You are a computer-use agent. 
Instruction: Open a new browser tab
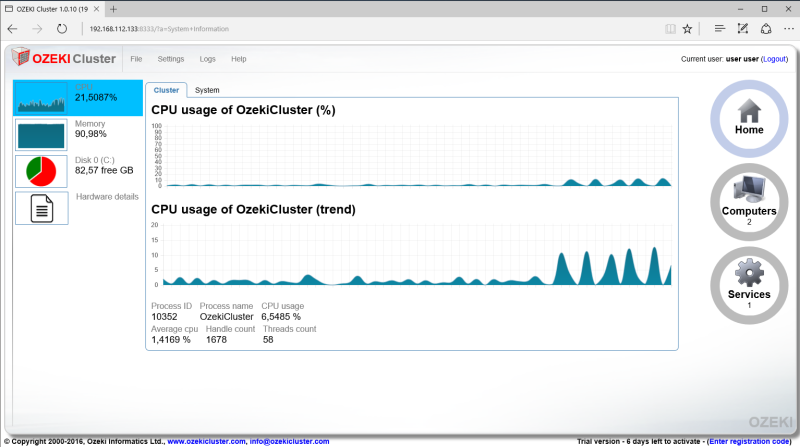coord(113,9)
